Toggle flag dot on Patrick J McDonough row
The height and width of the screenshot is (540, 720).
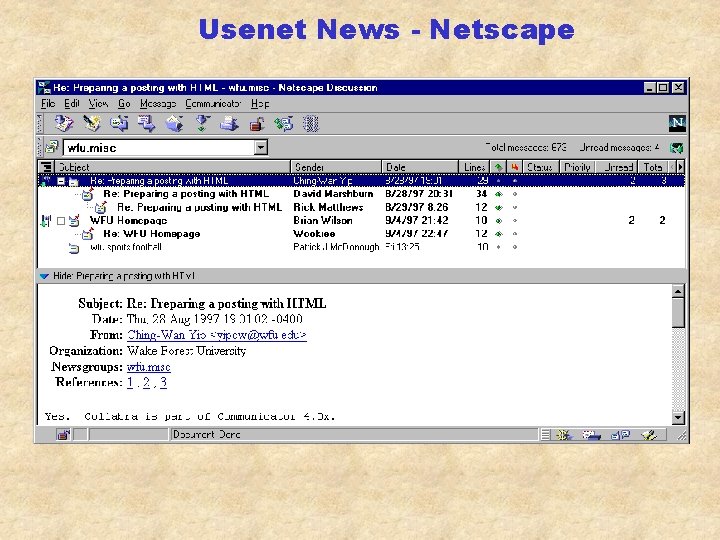point(515,247)
